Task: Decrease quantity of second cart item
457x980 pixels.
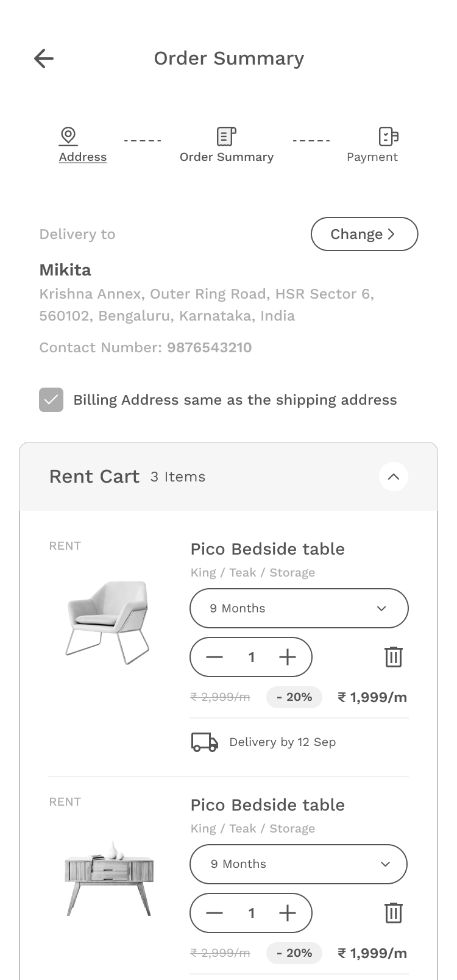Action: tap(214, 913)
